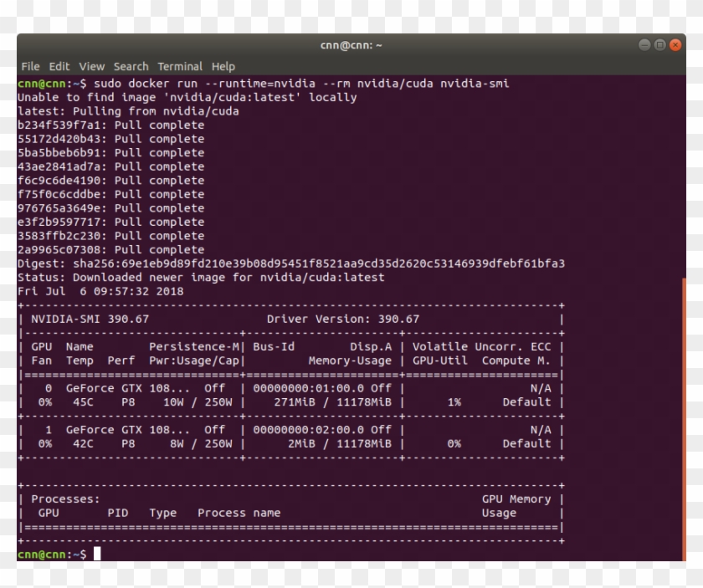The width and height of the screenshot is (703, 588).
Task: Click GPU 1 'GeForce GTX 108...' name
Action: click(128, 430)
